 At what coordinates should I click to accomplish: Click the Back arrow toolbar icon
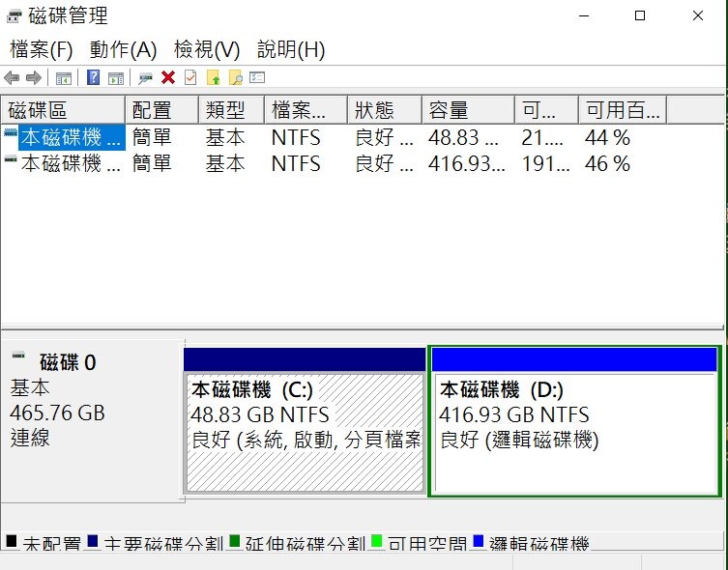(x=12, y=78)
